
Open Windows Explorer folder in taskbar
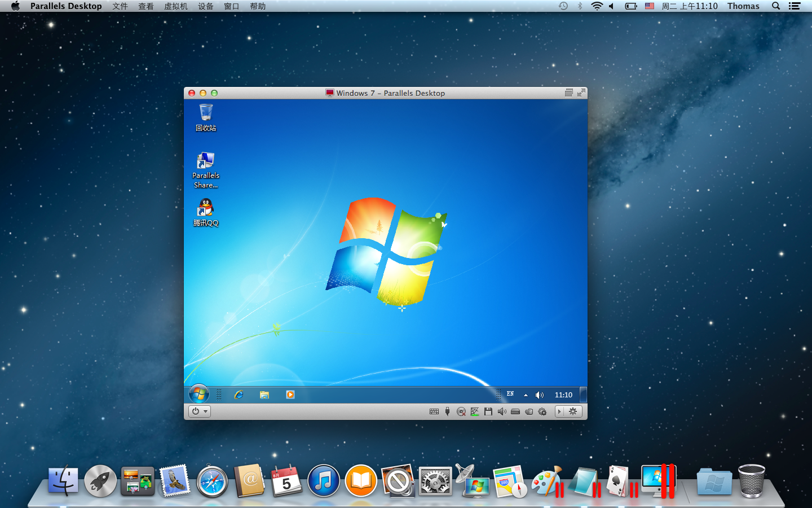(264, 395)
